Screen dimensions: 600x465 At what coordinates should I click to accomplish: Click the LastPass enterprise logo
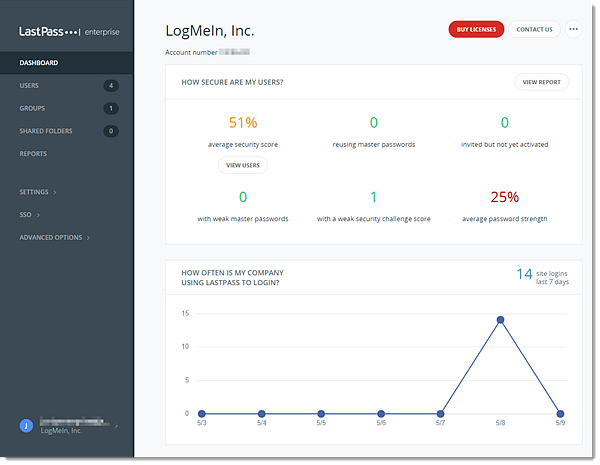click(x=69, y=31)
